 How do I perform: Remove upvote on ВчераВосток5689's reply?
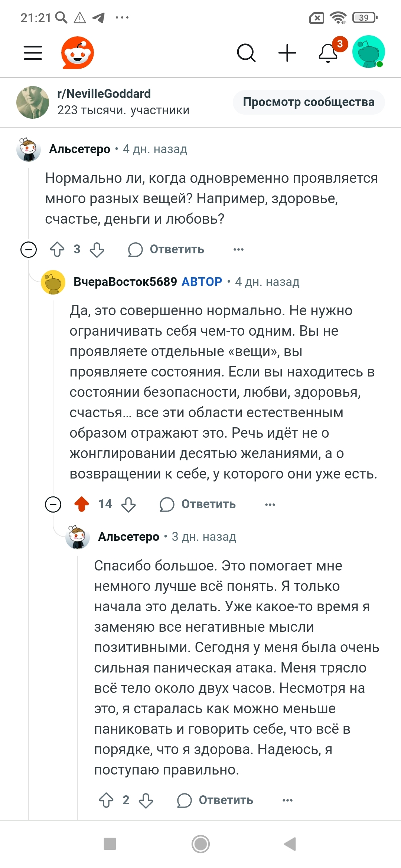[x=82, y=504]
